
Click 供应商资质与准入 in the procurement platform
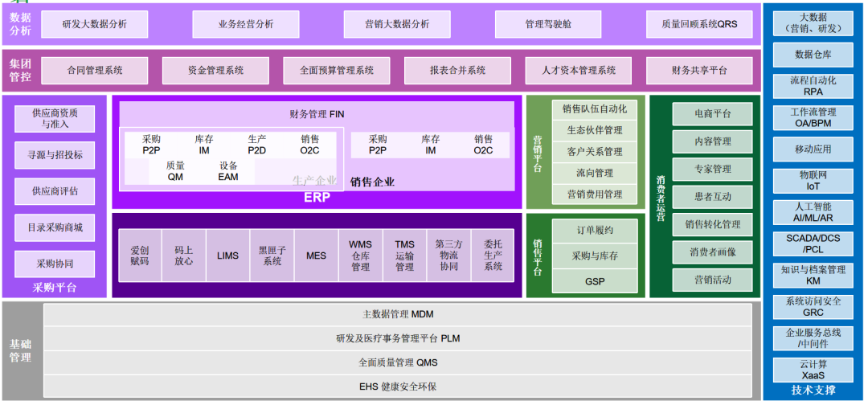click(55, 119)
